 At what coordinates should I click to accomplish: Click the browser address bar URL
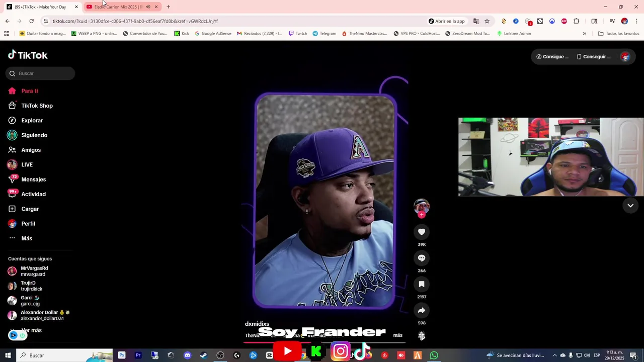[135, 21]
